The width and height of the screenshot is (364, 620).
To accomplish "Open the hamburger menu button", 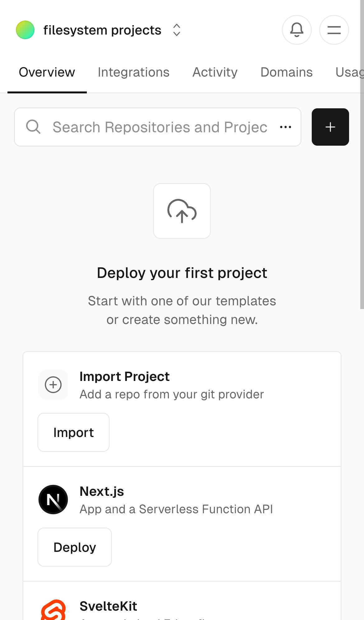I will (x=334, y=30).
